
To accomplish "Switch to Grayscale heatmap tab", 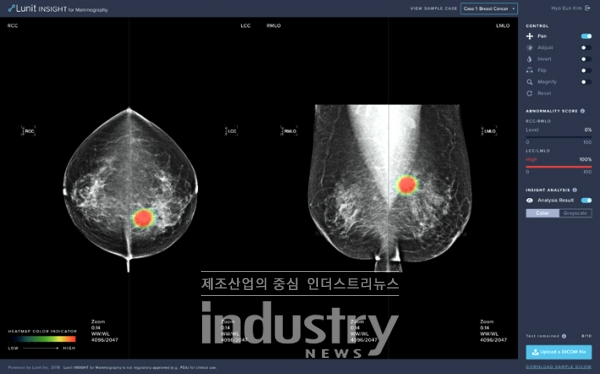I will (575, 213).
